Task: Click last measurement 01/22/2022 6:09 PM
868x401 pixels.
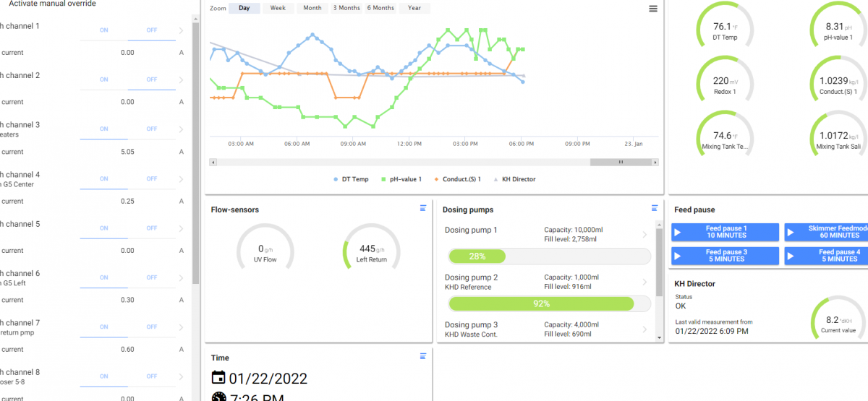Action: pyautogui.click(x=712, y=331)
